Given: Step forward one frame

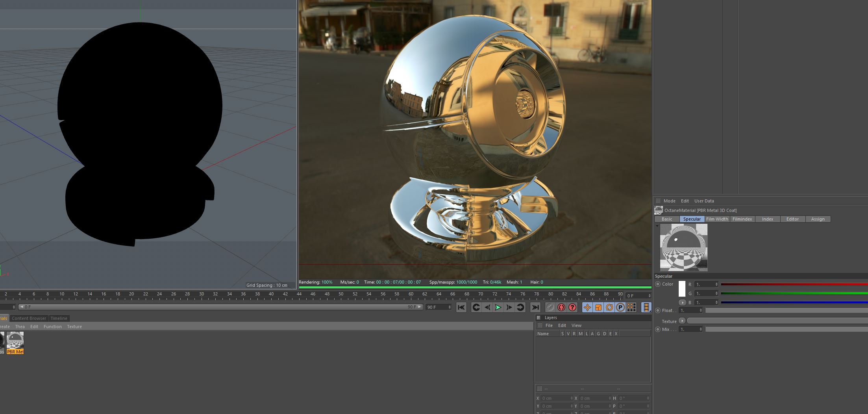Looking at the screenshot, I should point(509,307).
